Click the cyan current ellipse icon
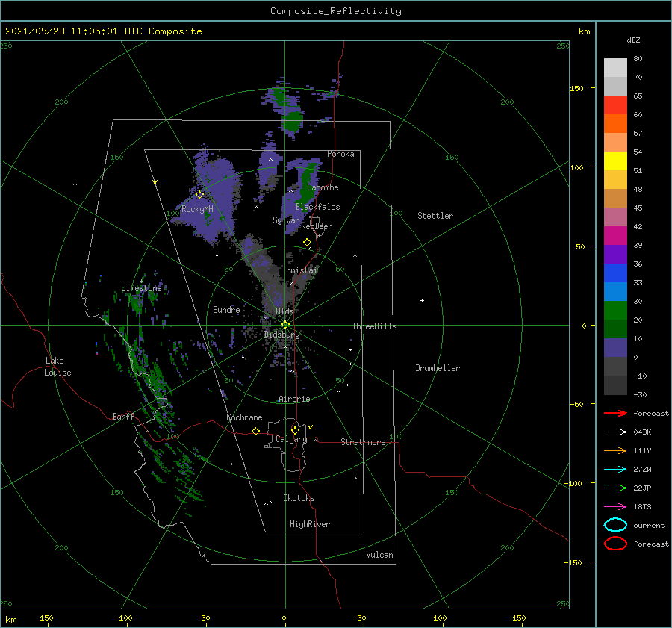672x628 pixels. [615, 525]
